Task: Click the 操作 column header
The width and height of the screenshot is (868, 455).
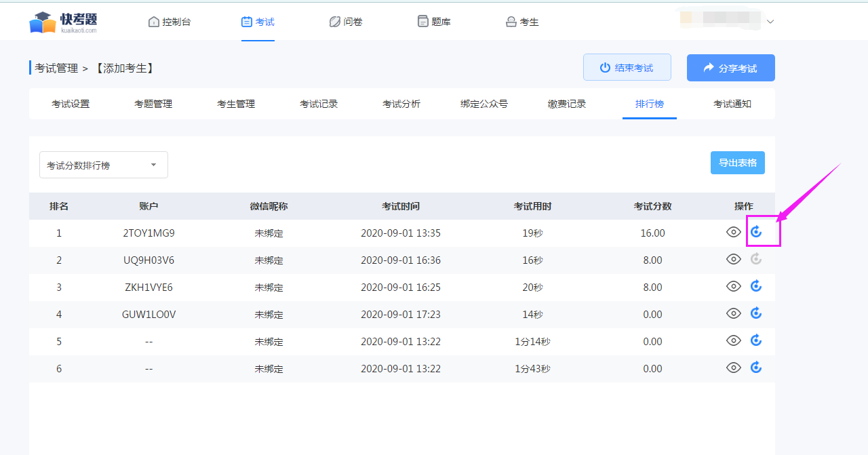Action: [744, 206]
